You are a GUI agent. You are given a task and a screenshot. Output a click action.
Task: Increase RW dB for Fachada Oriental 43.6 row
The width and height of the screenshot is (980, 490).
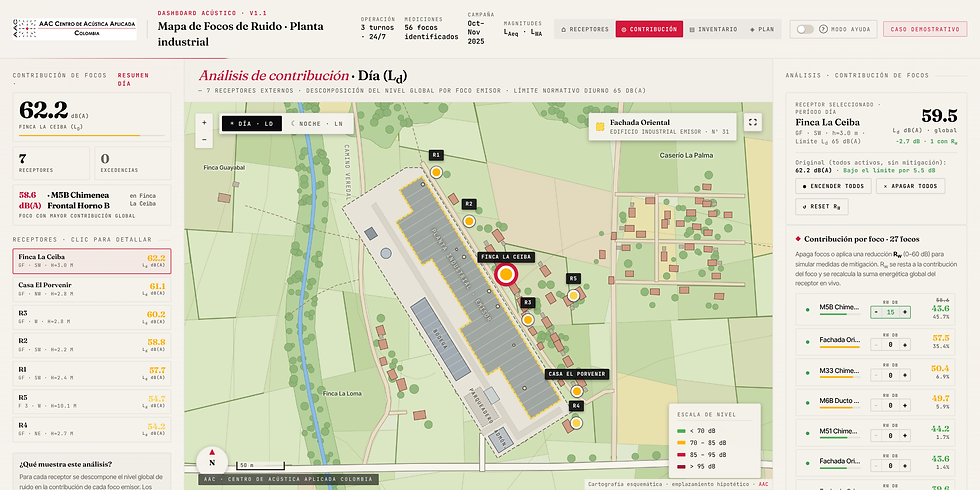point(904,466)
